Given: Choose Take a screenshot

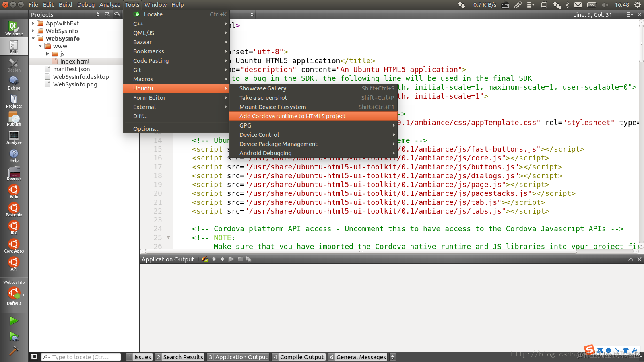Looking at the screenshot, I should (313, 98).
